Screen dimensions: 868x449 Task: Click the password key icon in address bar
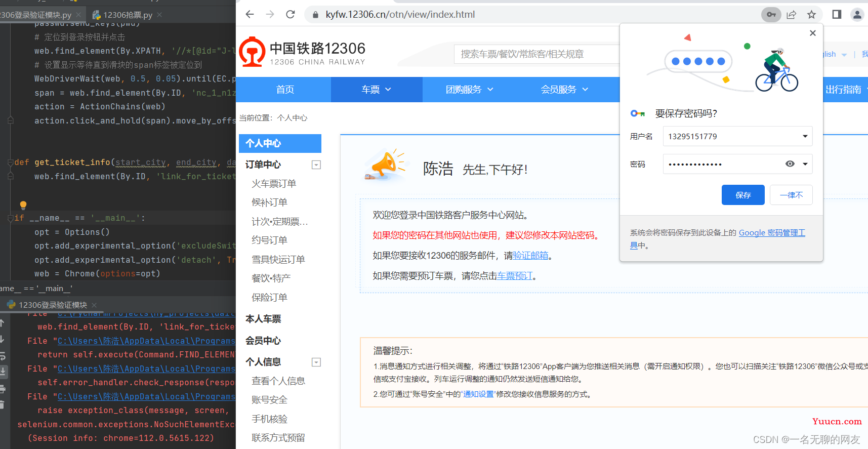click(771, 15)
